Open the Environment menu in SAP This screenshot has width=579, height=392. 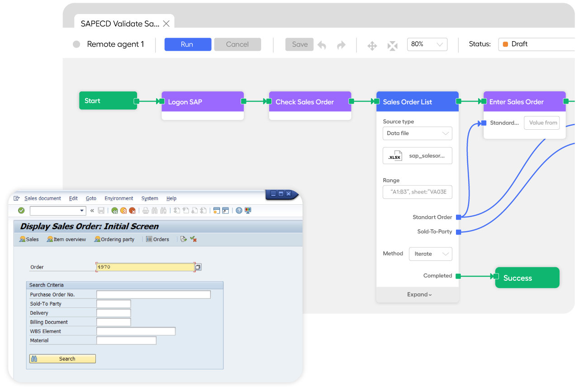tap(119, 198)
